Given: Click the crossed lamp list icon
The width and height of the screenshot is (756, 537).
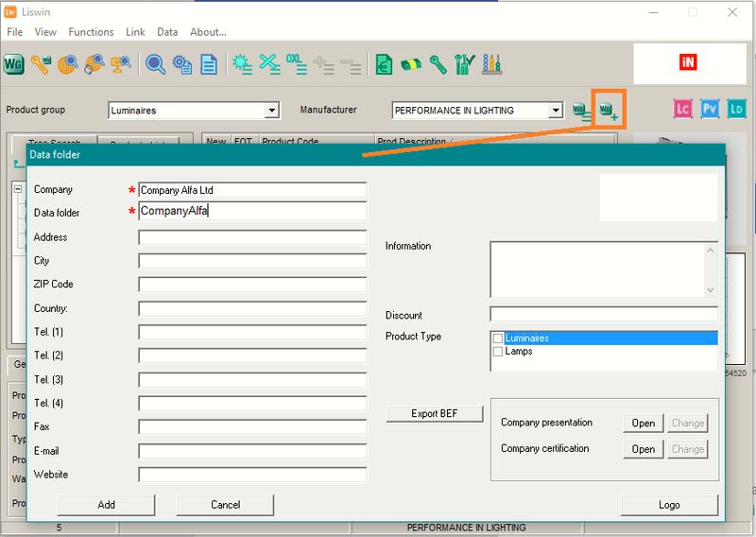Looking at the screenshot, I should click(269, 64).
